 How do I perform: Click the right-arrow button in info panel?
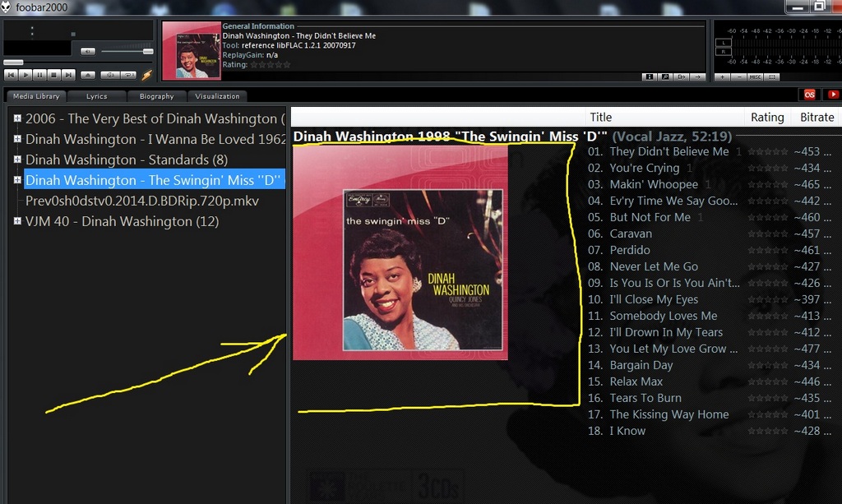pyautogui.click(x=697, y=76)
